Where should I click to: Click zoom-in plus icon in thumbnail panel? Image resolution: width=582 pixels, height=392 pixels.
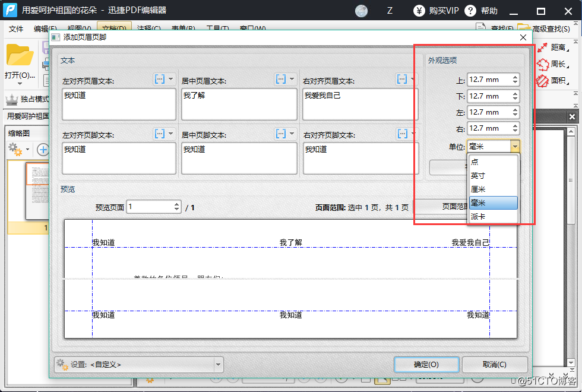point(43,150)
